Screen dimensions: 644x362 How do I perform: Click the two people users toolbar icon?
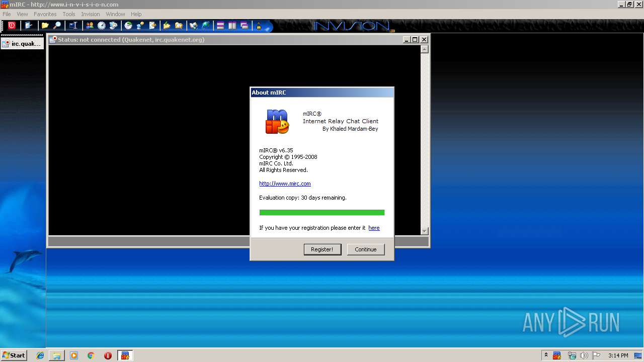(x=90, y=25)
